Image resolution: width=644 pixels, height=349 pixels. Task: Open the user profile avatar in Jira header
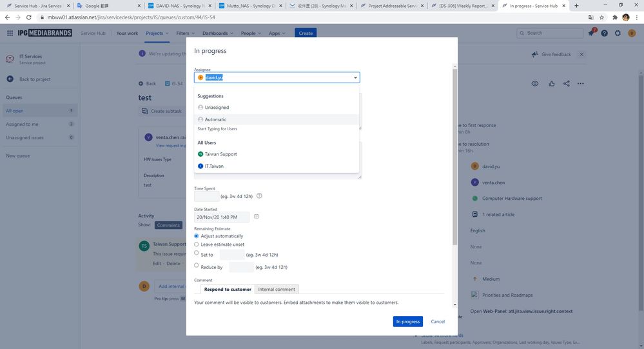pyautogui.click(x=632, y=34)
